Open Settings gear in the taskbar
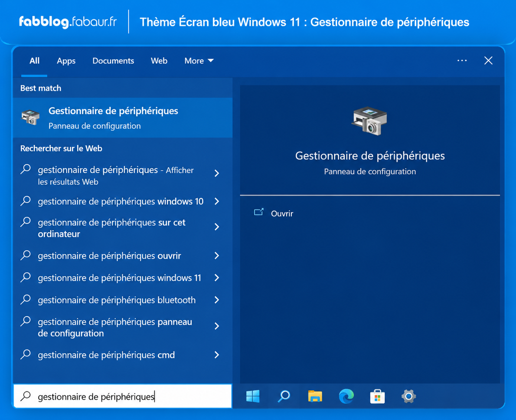 409,396
